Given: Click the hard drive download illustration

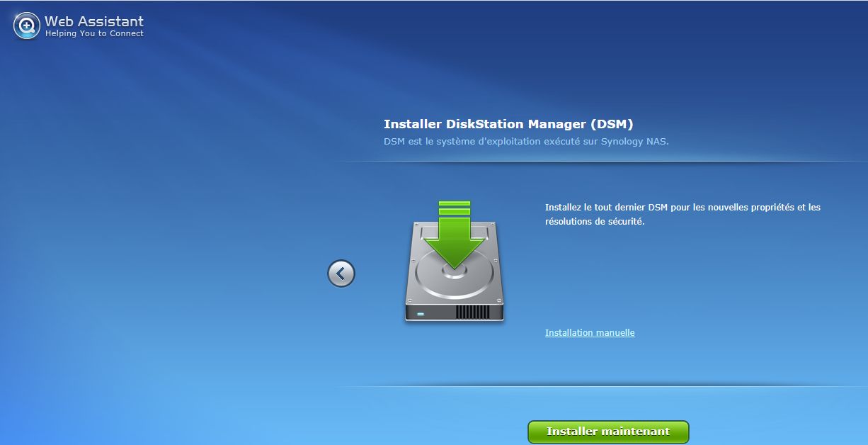Looking at the screenshot, I should pos(455,263).
